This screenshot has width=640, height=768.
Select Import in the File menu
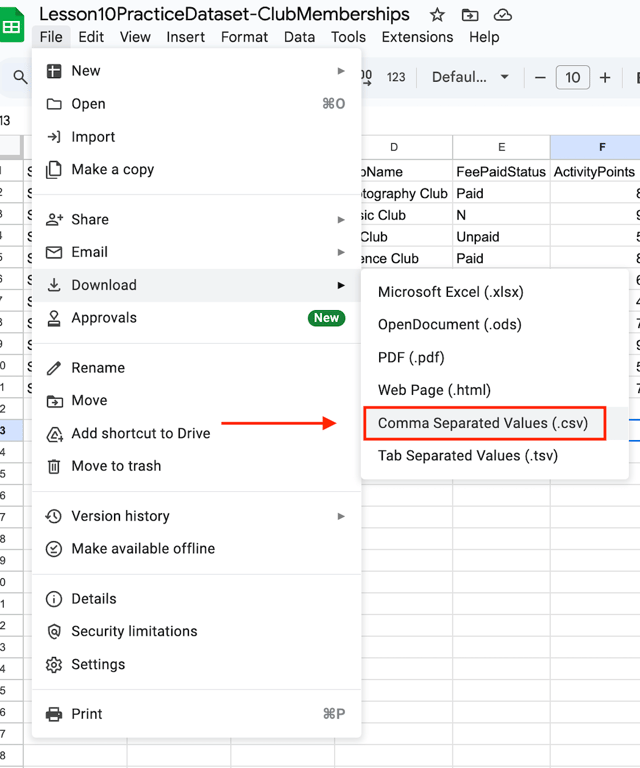196,137
